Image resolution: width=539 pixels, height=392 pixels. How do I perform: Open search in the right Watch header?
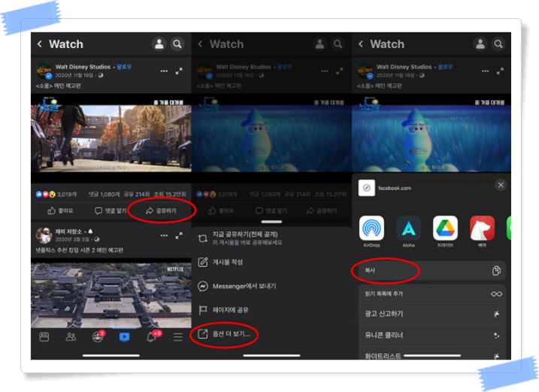point(498,44)
